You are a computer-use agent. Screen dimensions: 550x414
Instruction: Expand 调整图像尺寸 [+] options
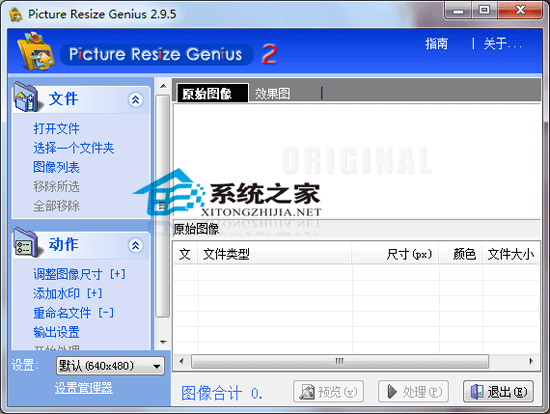[79, 274]
